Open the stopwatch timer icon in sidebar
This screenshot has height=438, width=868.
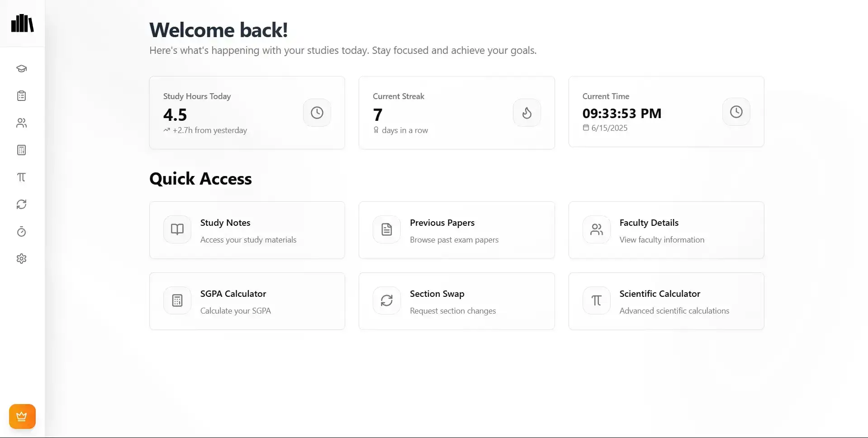[21, 231]
